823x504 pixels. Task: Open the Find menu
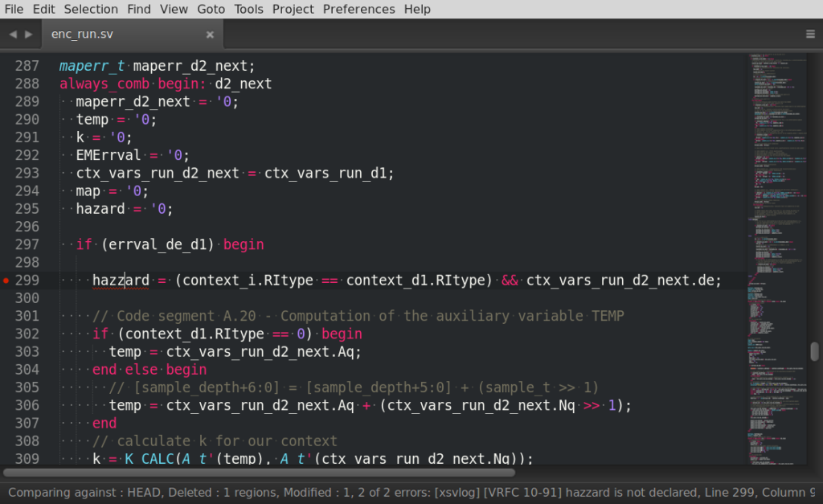138,9
